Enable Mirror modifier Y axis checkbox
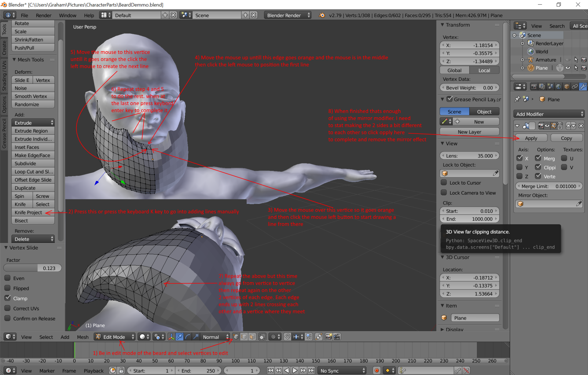 [519, 167]
